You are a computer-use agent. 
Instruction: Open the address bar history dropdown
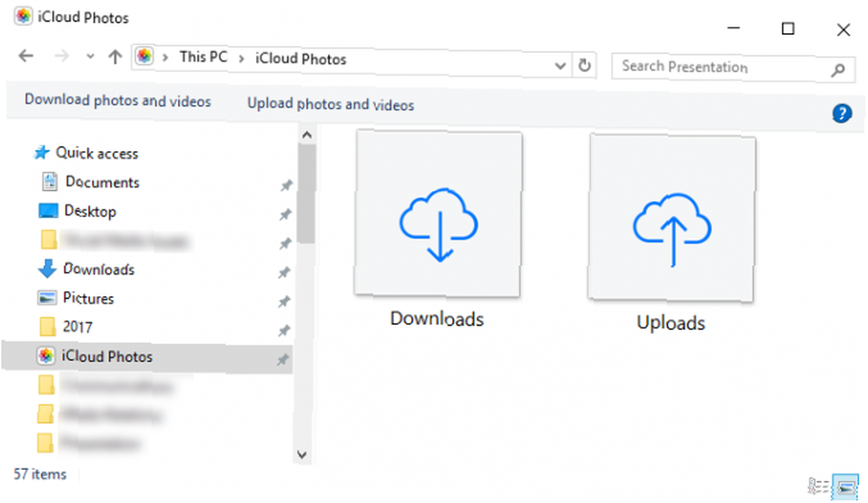(x=560, y=66)
